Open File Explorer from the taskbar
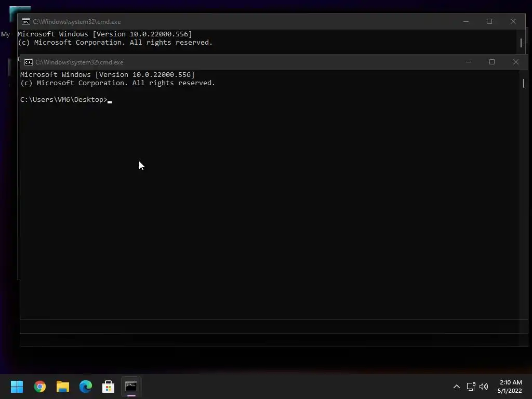Screen dimensions: 532x399 pos(63,387)
